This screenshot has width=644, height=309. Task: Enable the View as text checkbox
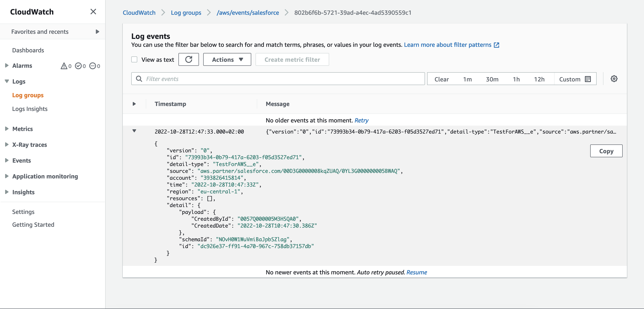tap(134, 60)
